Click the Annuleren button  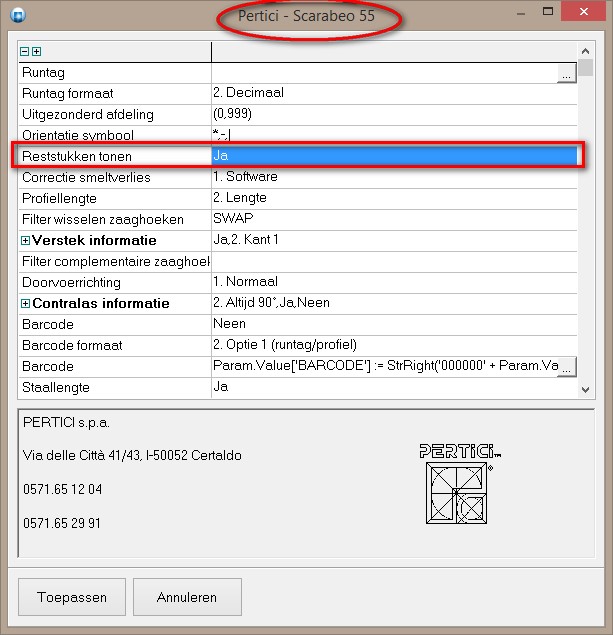pos(187,597)
